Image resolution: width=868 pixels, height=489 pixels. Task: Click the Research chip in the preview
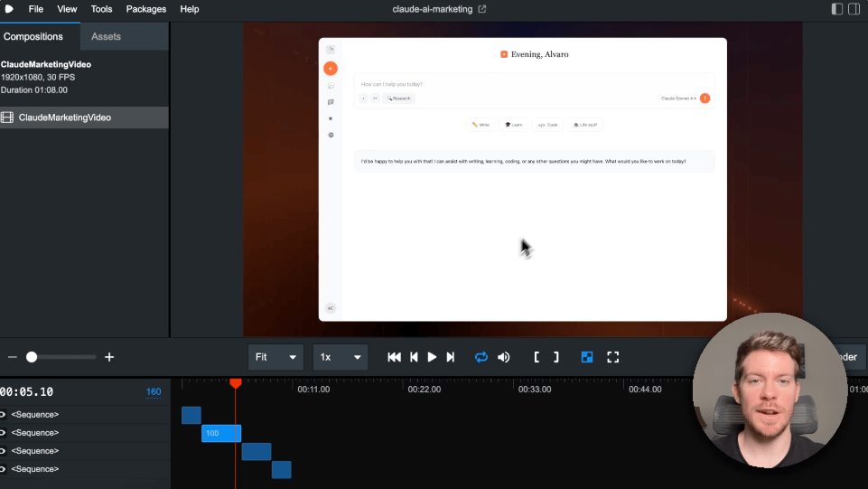coord(398,98)
